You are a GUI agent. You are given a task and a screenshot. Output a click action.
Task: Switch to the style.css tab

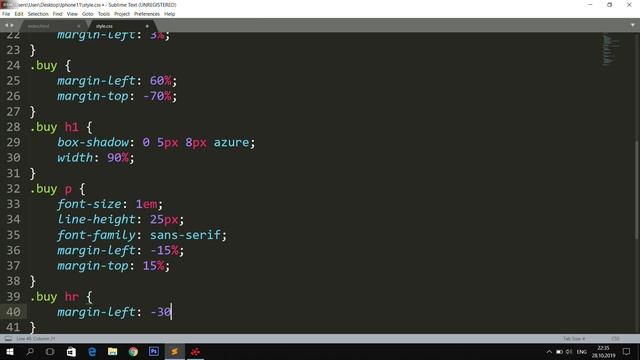[x=104, y=26]
